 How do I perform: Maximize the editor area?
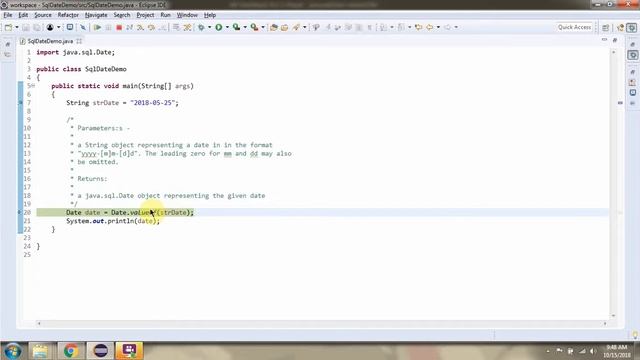pos(615,40)
